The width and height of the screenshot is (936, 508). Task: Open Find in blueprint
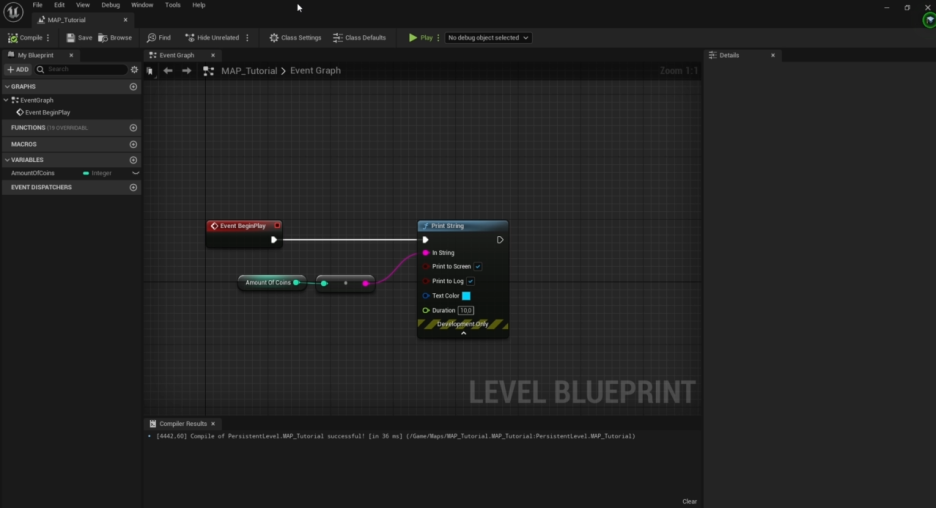point(159,38)
